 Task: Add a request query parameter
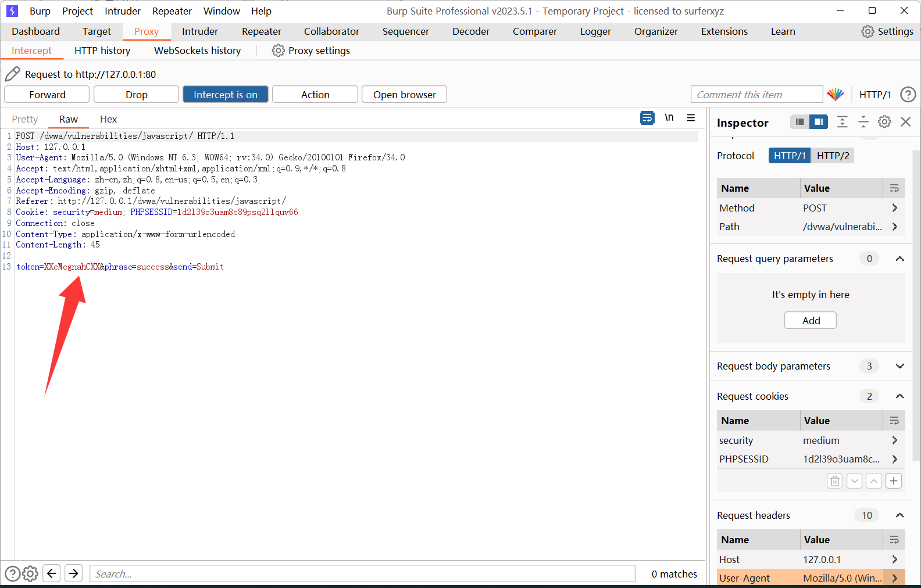tap(811, 321)
